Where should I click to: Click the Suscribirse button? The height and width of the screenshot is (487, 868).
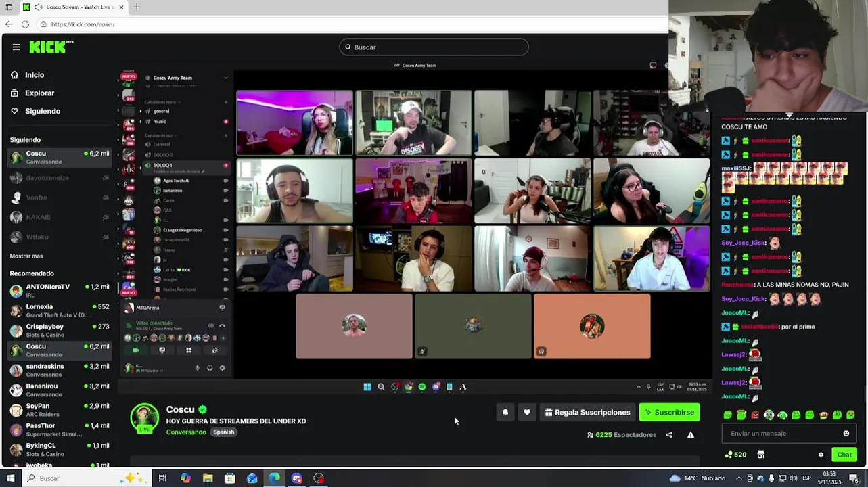click(x=669, y=412)
